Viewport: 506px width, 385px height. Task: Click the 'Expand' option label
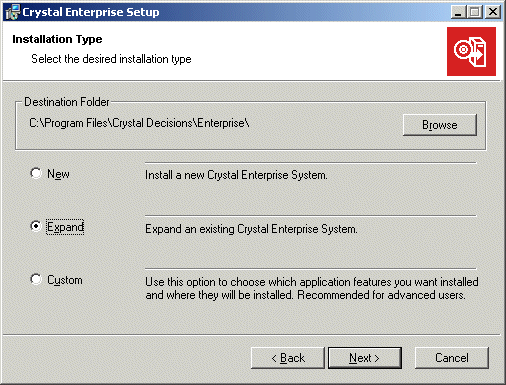(x=65, y=227)
